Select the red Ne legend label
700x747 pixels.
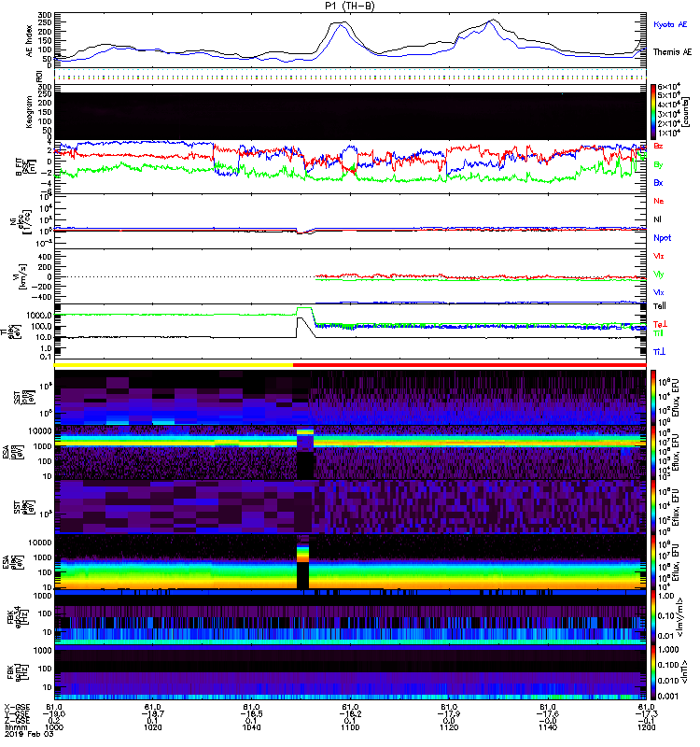coord(659,201)
